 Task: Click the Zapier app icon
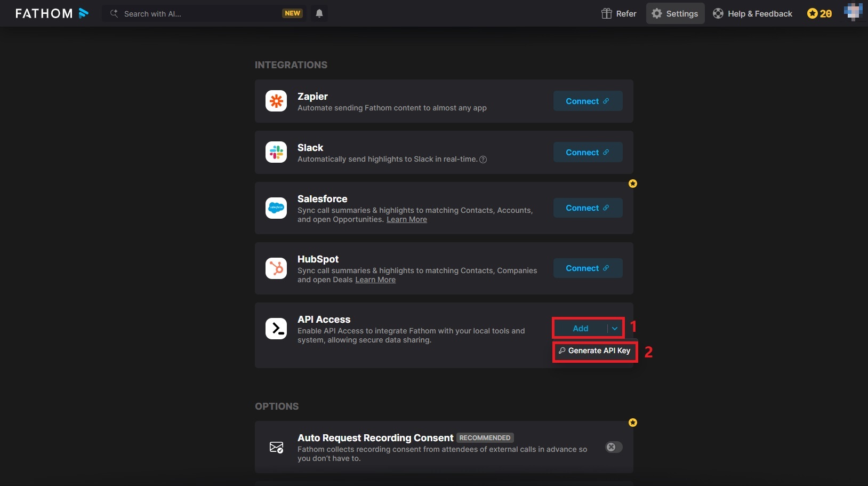pos(276,101)
